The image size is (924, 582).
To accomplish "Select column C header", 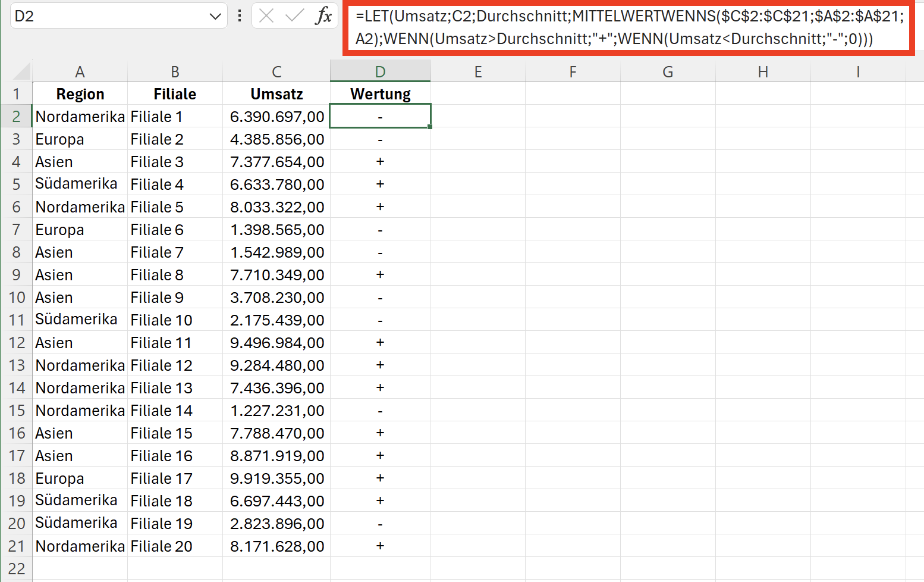I will click(x=276, y=71).
